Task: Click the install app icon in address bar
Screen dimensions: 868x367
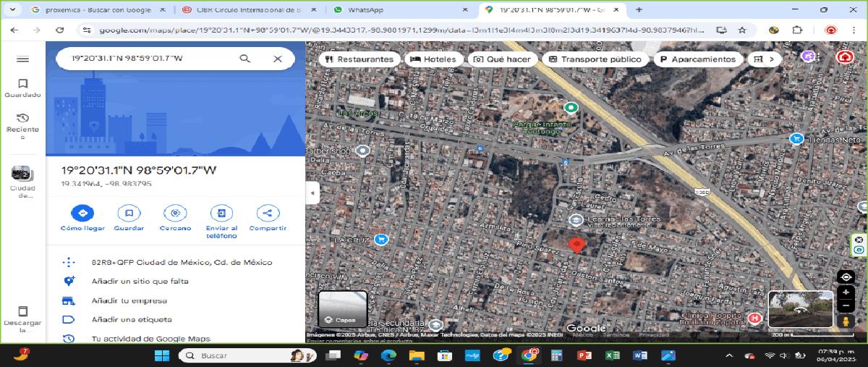Action: click(x=721, y=30)
